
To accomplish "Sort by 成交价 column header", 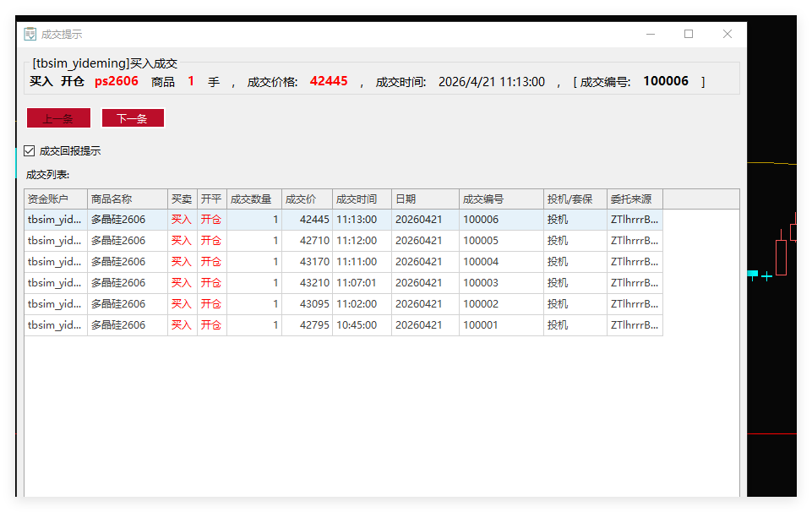I will point(306,199).
